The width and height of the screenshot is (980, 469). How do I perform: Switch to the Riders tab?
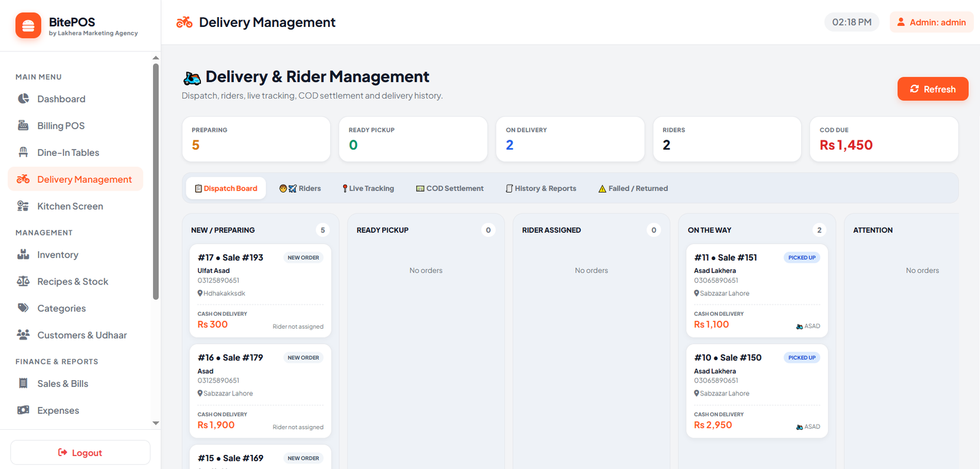tap(300, 188)
